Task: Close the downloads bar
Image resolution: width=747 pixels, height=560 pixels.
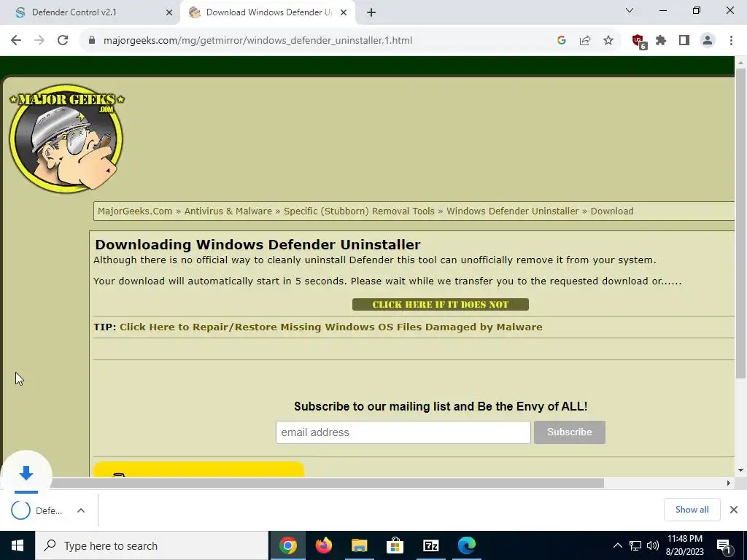Action: pyautogui.click(x=734, y=510)
